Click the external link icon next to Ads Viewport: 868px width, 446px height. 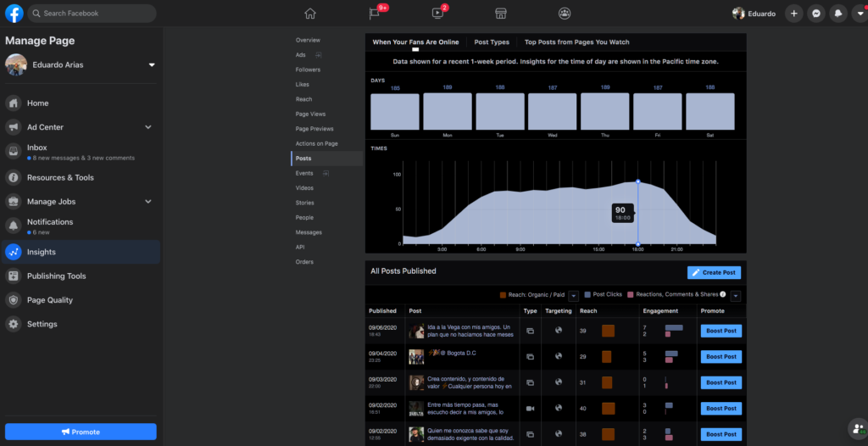(319, 55)
